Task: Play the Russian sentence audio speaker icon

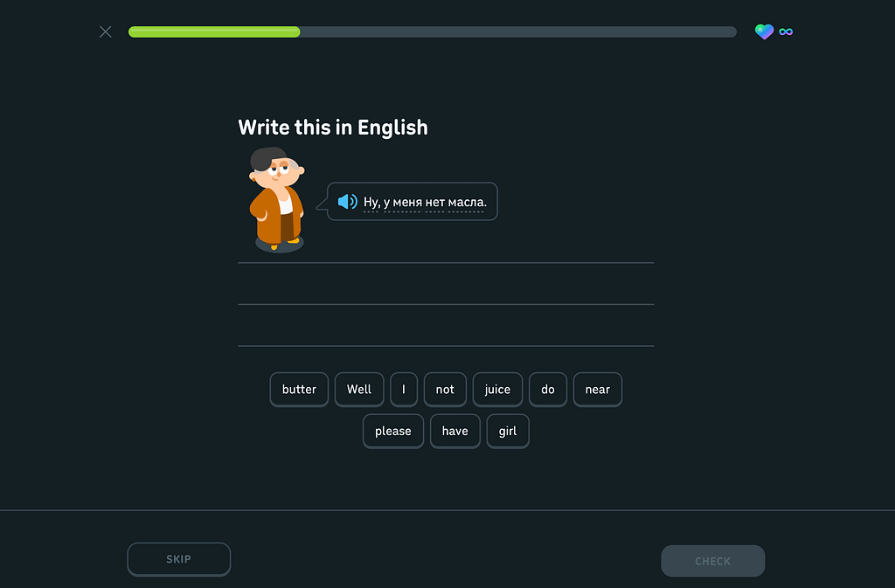Action: coord(347,201)
